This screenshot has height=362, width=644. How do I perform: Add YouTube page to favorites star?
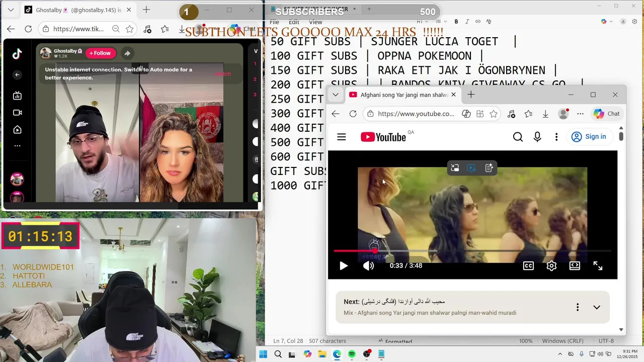[494, 114]
